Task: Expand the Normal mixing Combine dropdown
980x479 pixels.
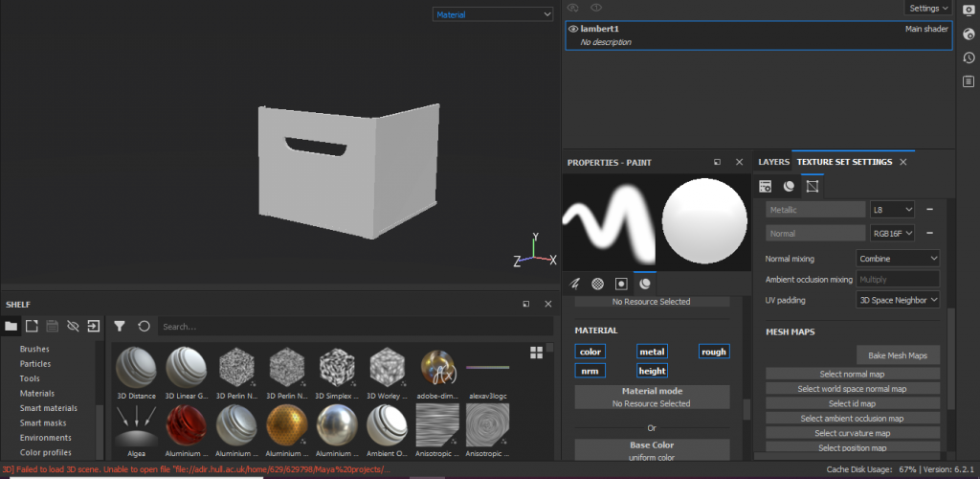Action: [897, 259]
